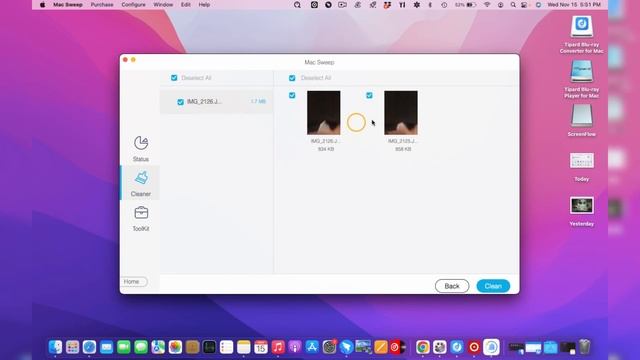Toggle right pane Deselect All checkbox

[x=292, y=78]
